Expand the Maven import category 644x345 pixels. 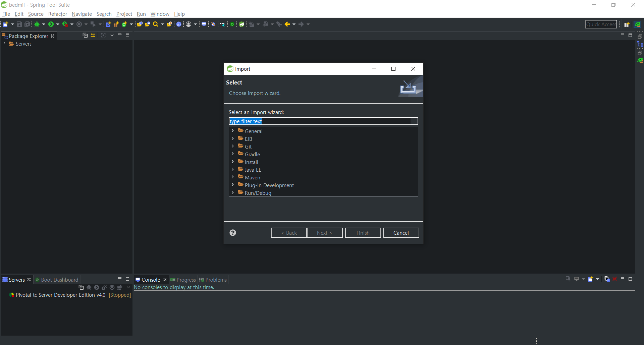click(x=233, y=177)
